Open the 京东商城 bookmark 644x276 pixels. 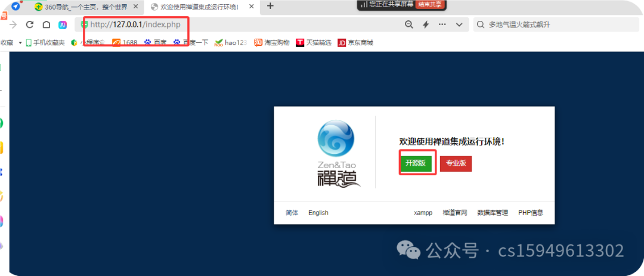tap(355, 43)
